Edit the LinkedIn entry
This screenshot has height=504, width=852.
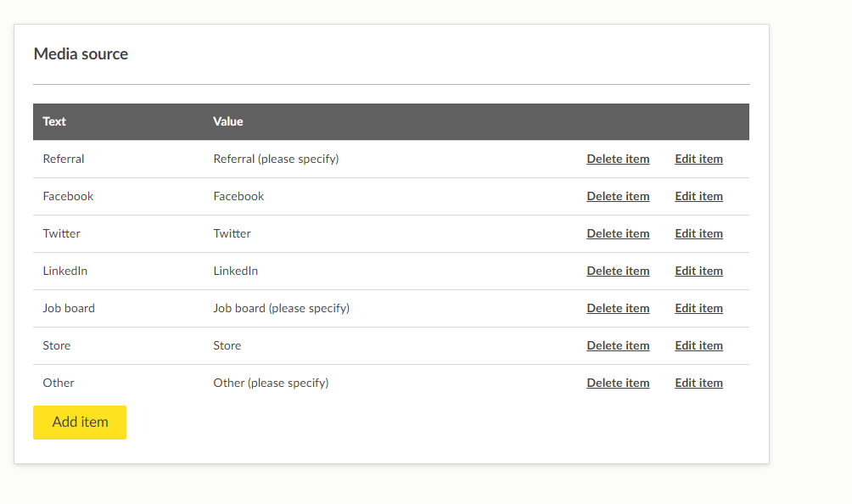tap(698, 271)
